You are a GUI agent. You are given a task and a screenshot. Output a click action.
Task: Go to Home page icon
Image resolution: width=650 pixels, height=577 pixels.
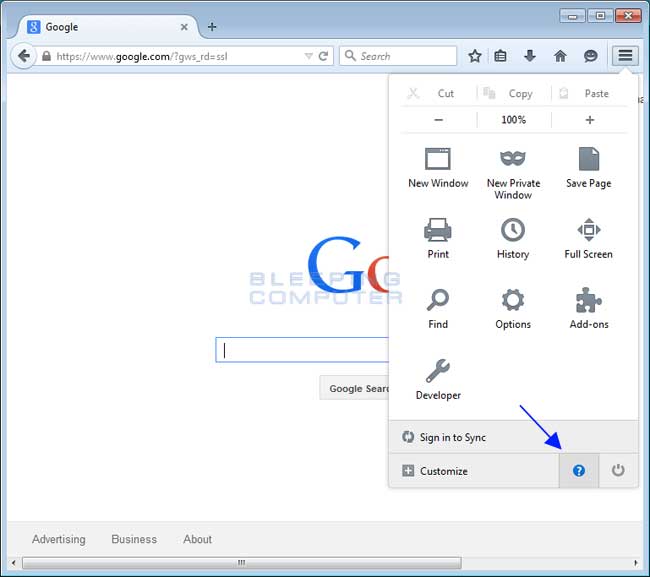[560, 56]
